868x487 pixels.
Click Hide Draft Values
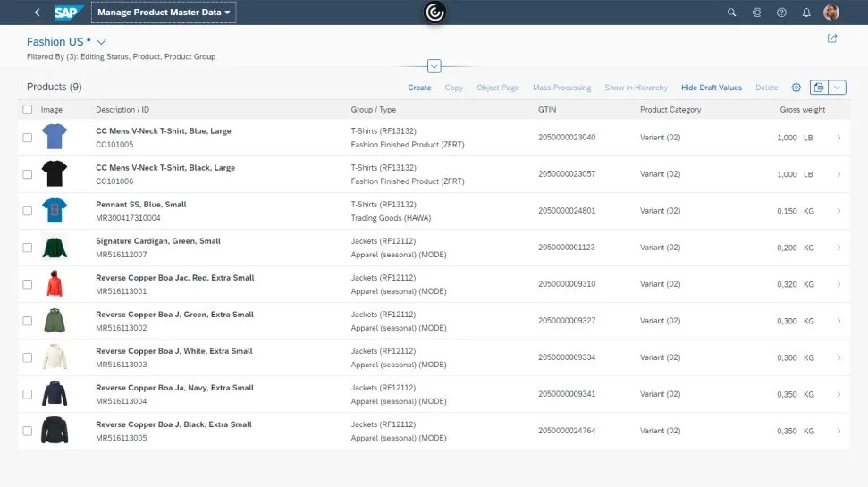click(711, 88)
